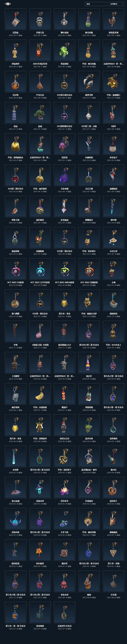Open the 熔岩灯 lava lamp charm
The height and width of the screenshot is (644, 127).
[x=89, y=363]
